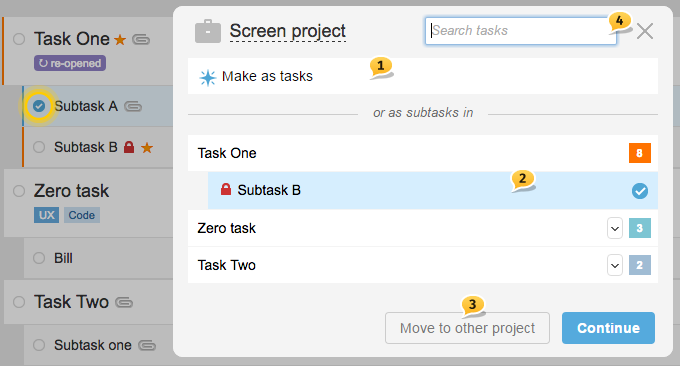This screenshot has width=680, height=366.
Task: Click the paperclip icon beside Subtask A
Action: pyautogui.click(x=133, y=106)
